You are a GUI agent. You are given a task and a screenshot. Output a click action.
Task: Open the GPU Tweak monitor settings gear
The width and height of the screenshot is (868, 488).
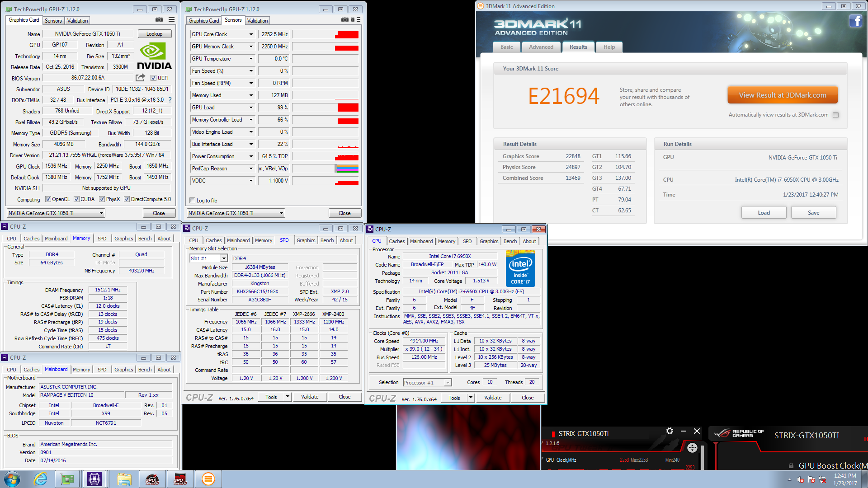(670, 431)
